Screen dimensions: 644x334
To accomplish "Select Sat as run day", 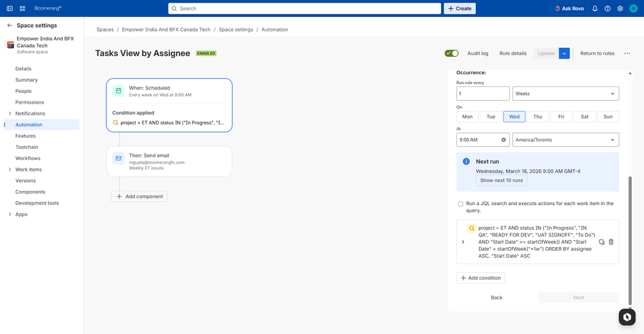I will pyautogui.click(x=585, y=117).
